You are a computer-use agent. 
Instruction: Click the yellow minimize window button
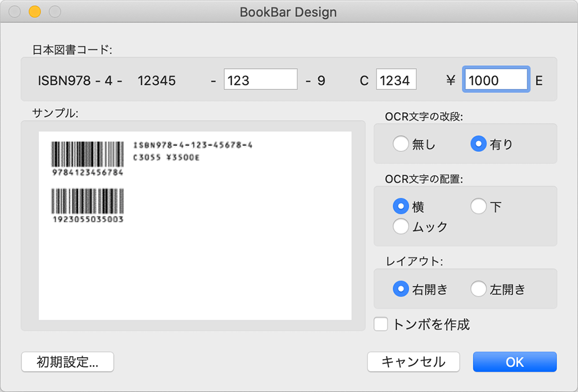(35, 12)
